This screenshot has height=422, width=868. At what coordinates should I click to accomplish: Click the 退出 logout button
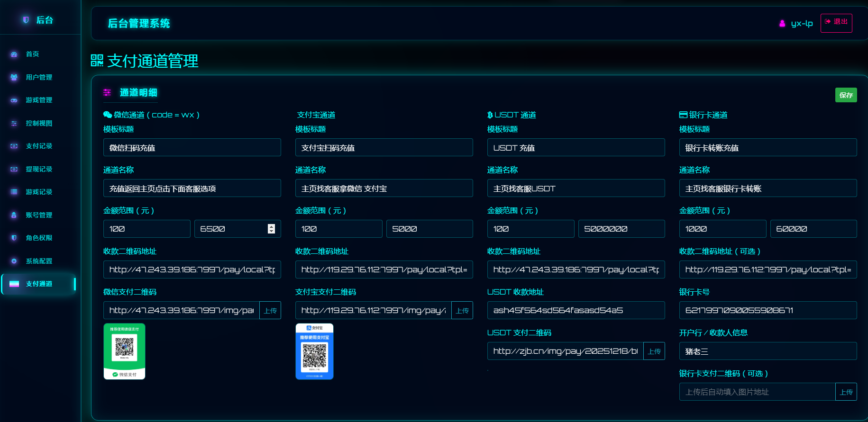[x=836, y=23]
